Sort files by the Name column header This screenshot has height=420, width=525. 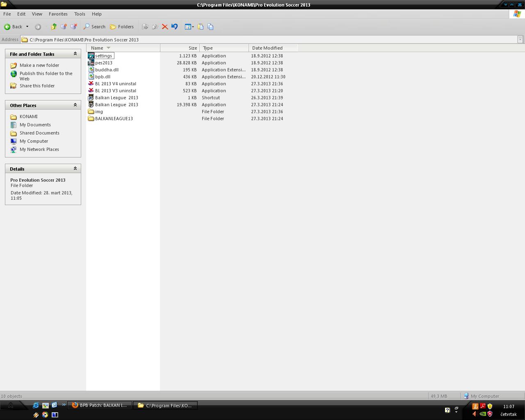(x=123, y=48)
